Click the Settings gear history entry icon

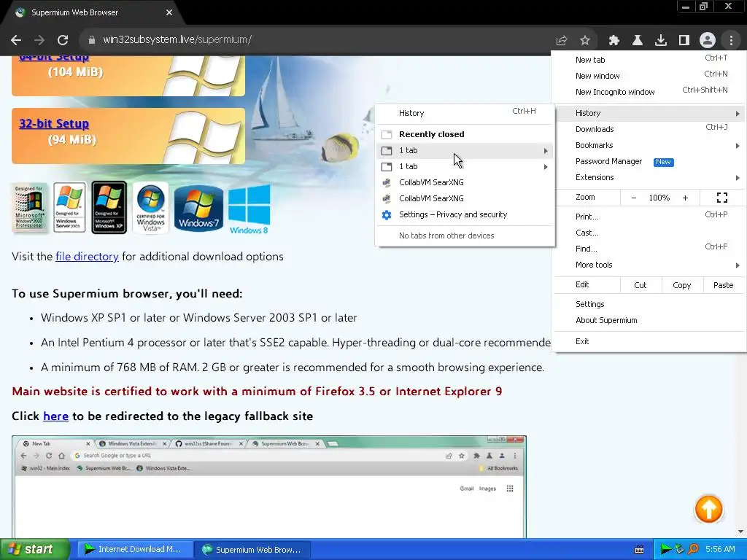click(x=387, y=215)
